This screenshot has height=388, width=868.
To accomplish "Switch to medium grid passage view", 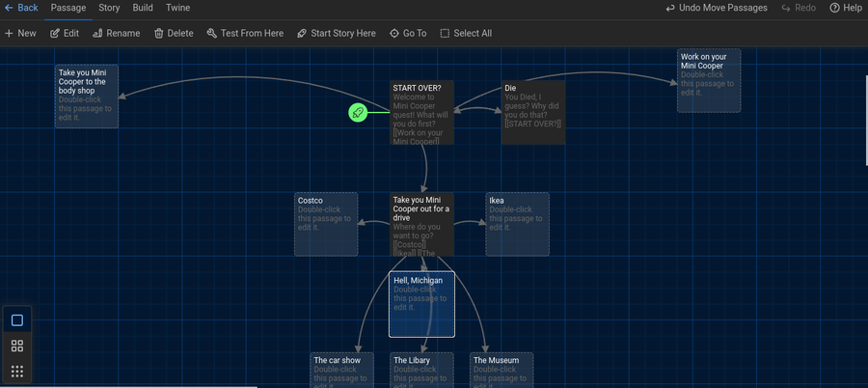I will point(17,346).
